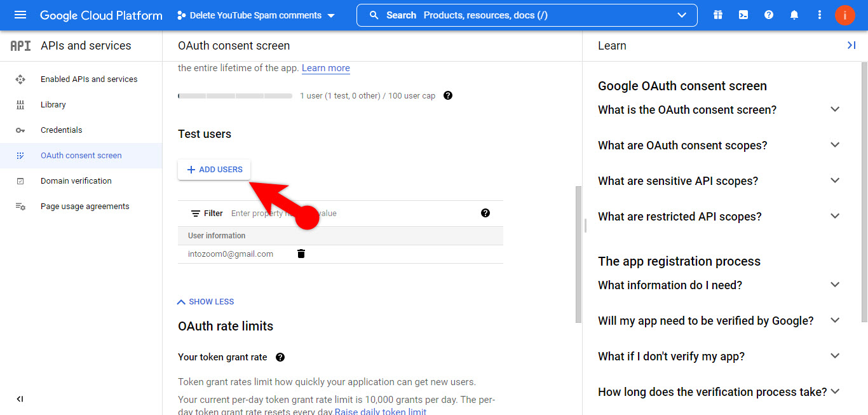Click the User information column header

click(217, 236)
